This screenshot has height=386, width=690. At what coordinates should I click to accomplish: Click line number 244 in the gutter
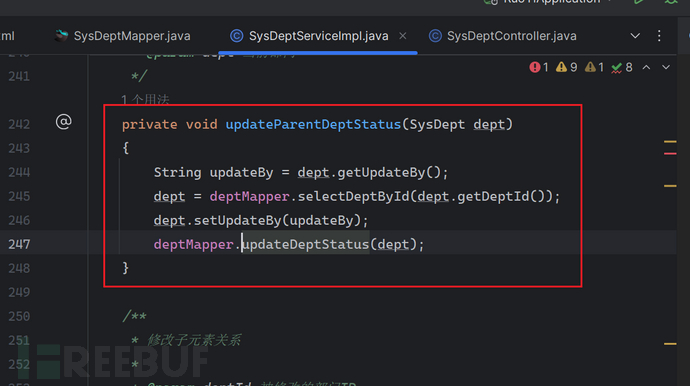point(19,172)
